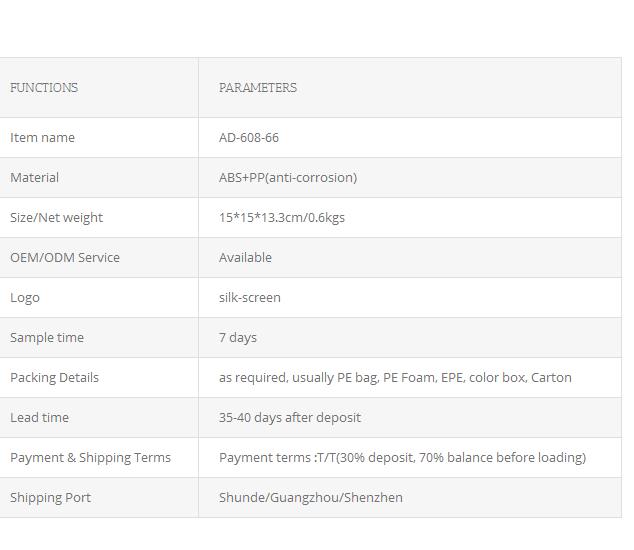Click the Payment terms T/T deposit text

[x=402, y=458]
